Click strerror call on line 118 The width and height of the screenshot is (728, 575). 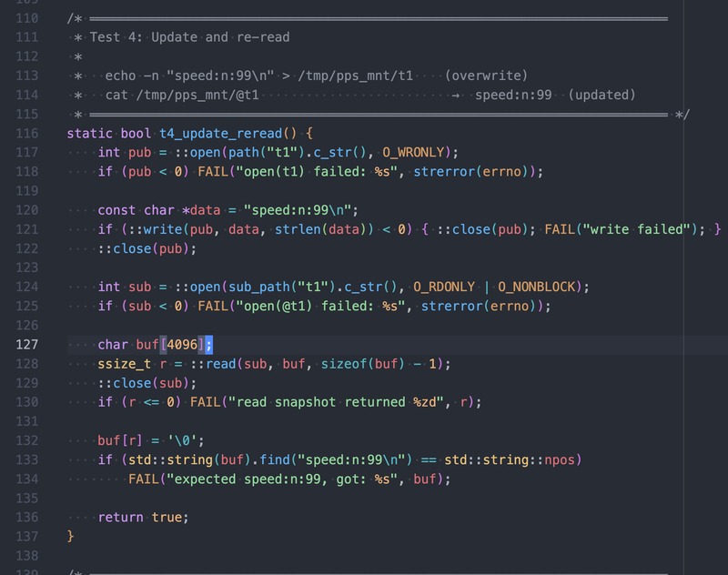(x=444, y=172)
